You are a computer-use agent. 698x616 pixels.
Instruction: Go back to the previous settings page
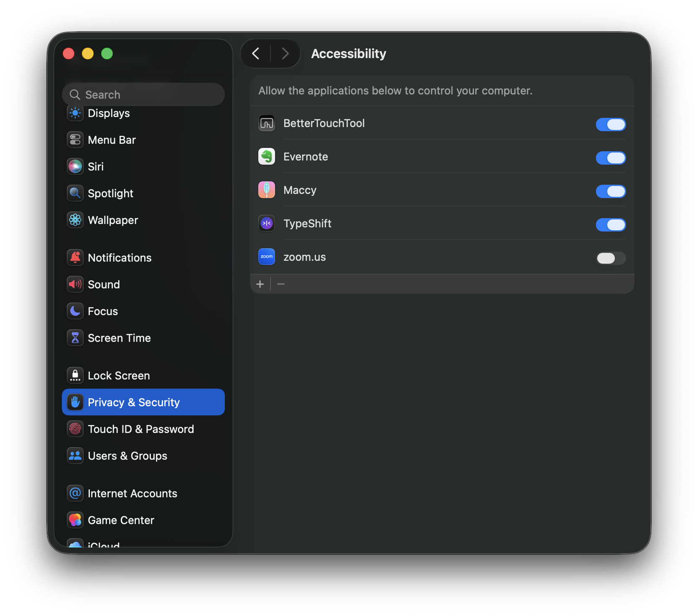(256, 53)
